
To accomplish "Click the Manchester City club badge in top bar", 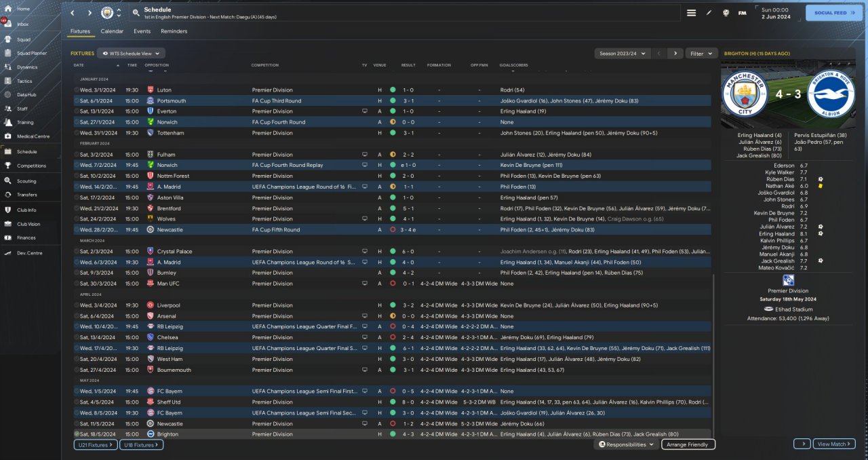I will click(107, 13).
